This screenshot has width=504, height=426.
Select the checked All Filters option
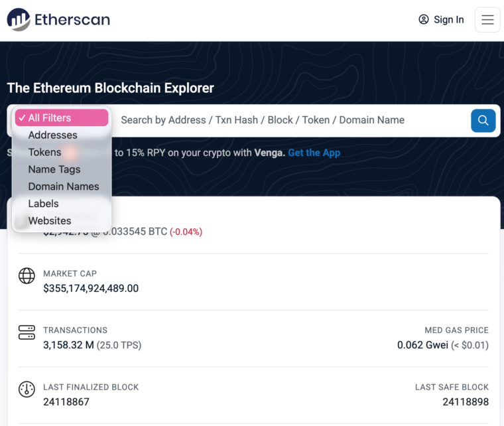[x=61, y=118]
